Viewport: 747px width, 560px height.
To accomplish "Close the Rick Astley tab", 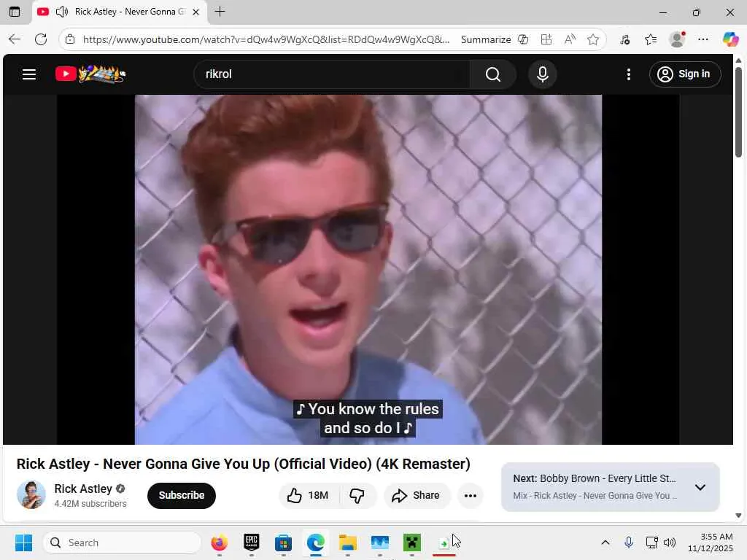I will (196, 12).
